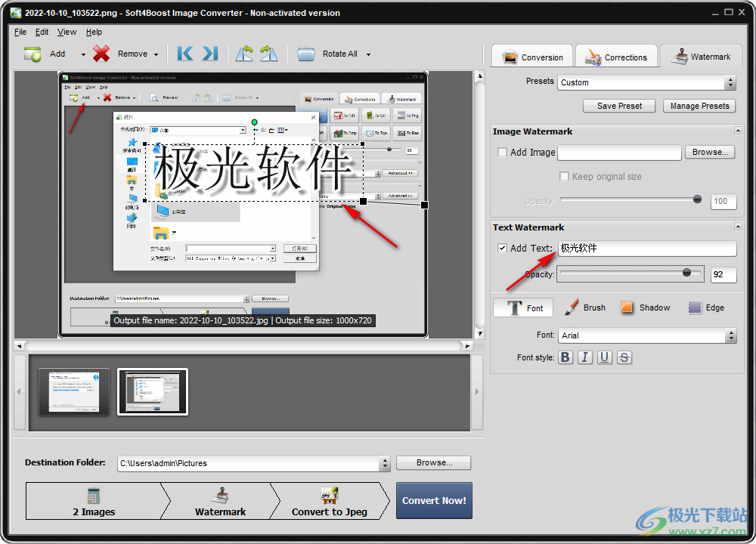Screen dimensions: 756x544
Task: Browse for the destination folder
Action: click(433, 462)
